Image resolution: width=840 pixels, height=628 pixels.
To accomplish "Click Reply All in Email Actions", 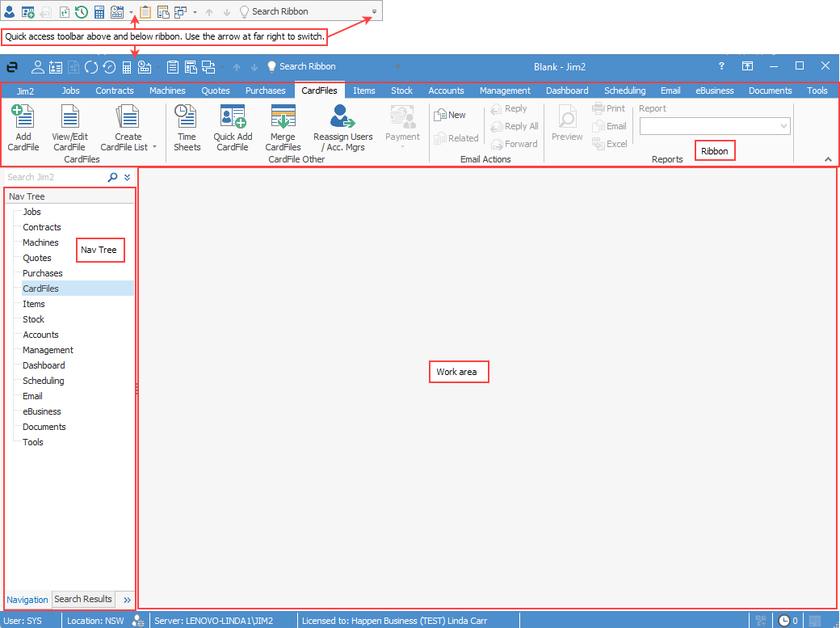I will [514, 126].
